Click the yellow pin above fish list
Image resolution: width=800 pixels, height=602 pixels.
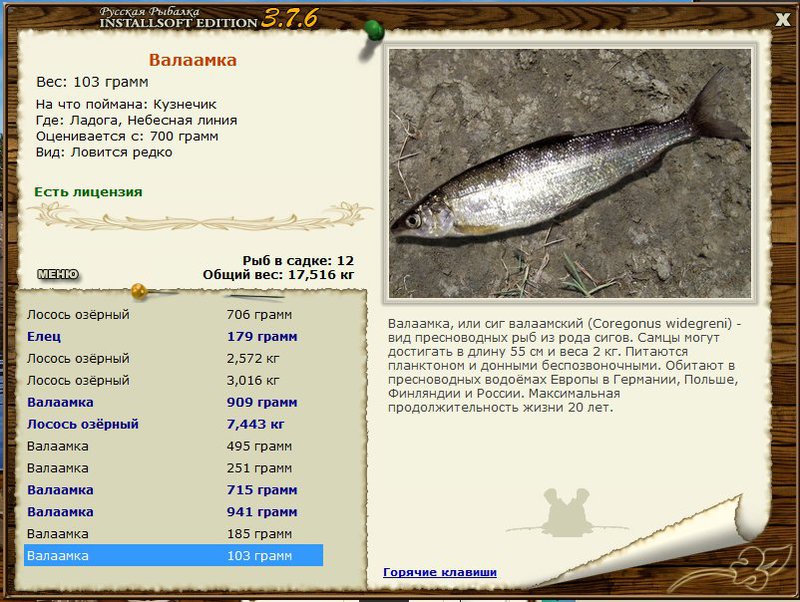[x=139, y=291]
